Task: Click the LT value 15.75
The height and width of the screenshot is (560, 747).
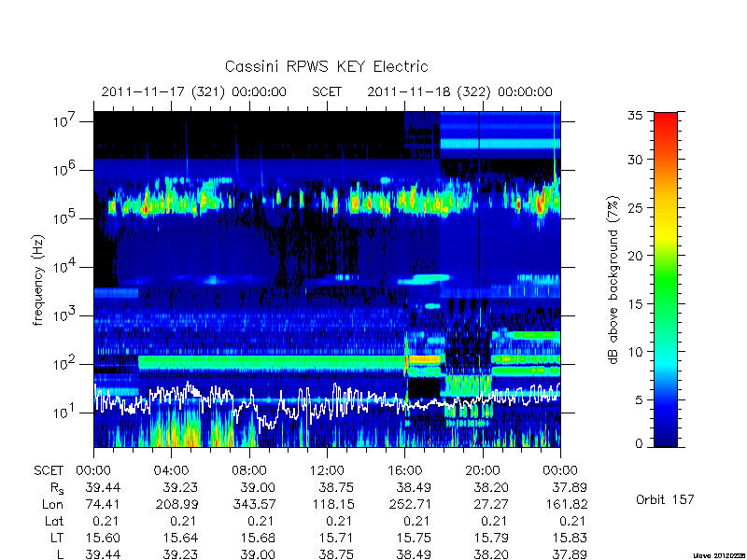Action: [414, 539]
